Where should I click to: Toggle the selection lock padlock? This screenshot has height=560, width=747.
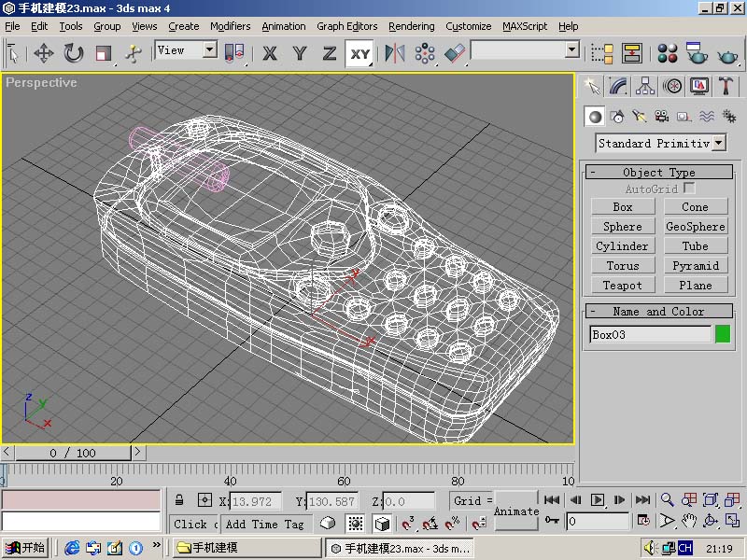(x=179, y=500)
